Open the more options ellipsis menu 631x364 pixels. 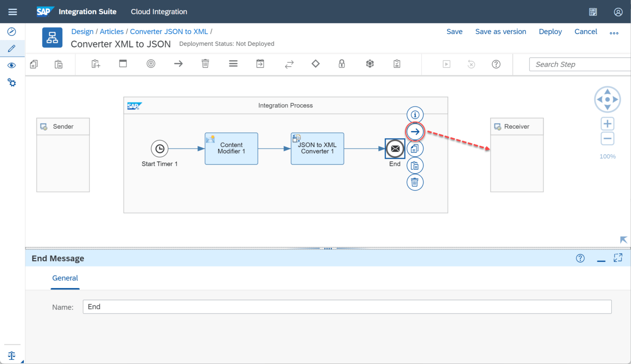614,33
